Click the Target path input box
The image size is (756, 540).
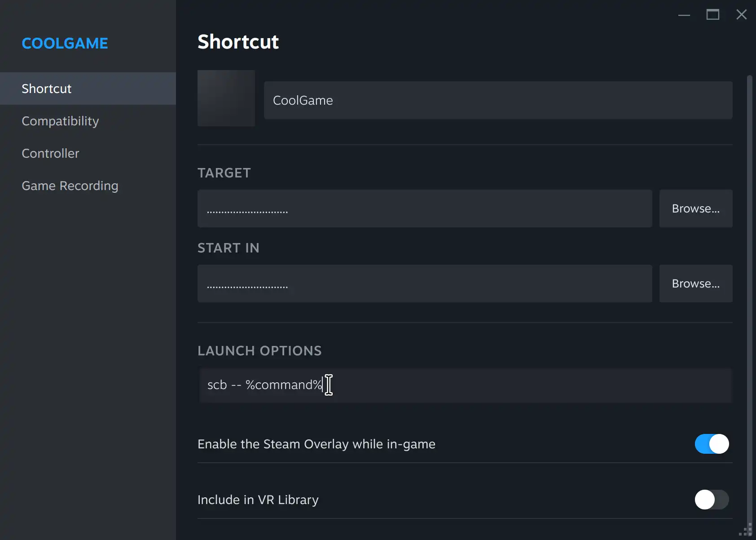click(424, 208)
